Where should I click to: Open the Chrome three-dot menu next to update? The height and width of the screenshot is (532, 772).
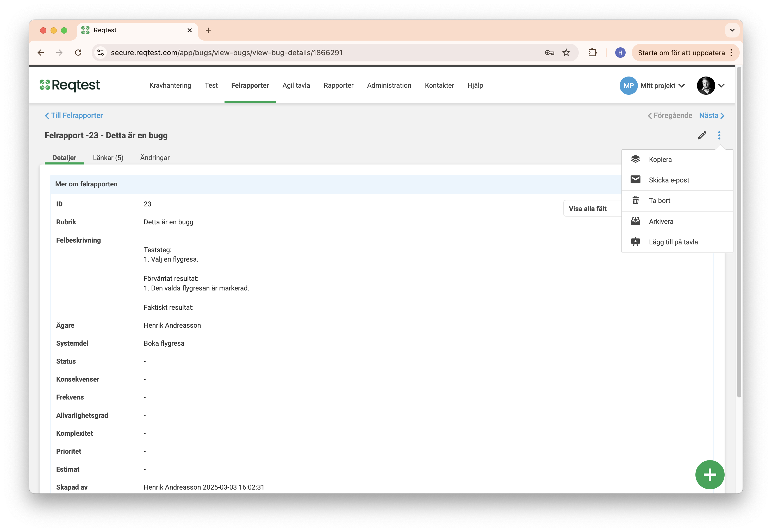tap(731, 53)
